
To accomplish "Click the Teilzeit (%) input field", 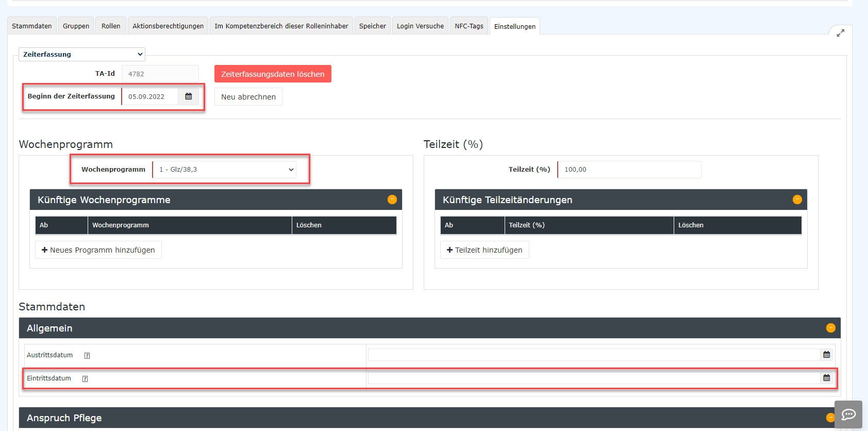I will 629,170.
